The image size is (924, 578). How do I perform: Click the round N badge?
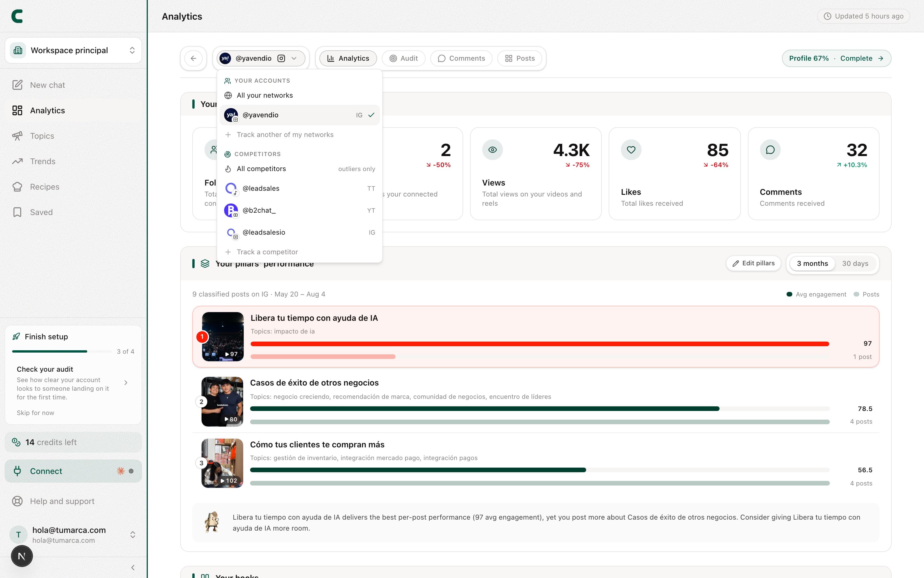[22, 556]
